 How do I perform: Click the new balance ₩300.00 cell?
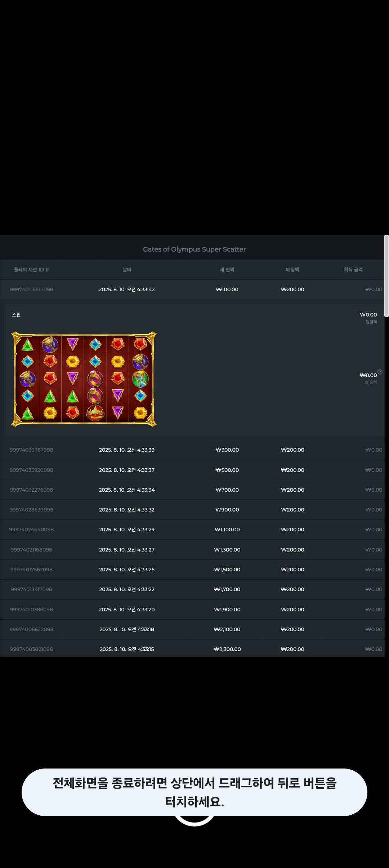[x=227, y=450]
